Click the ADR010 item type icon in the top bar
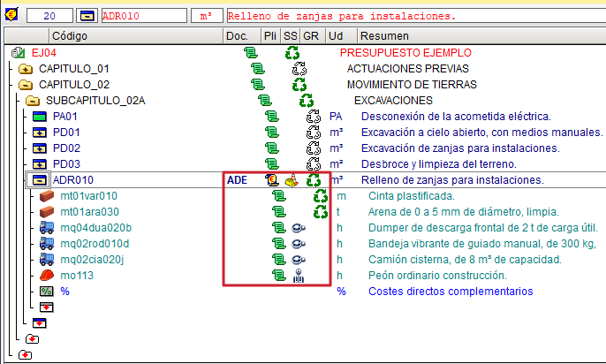Viewport: 606px width, 364px height. (x=87, y=16)
